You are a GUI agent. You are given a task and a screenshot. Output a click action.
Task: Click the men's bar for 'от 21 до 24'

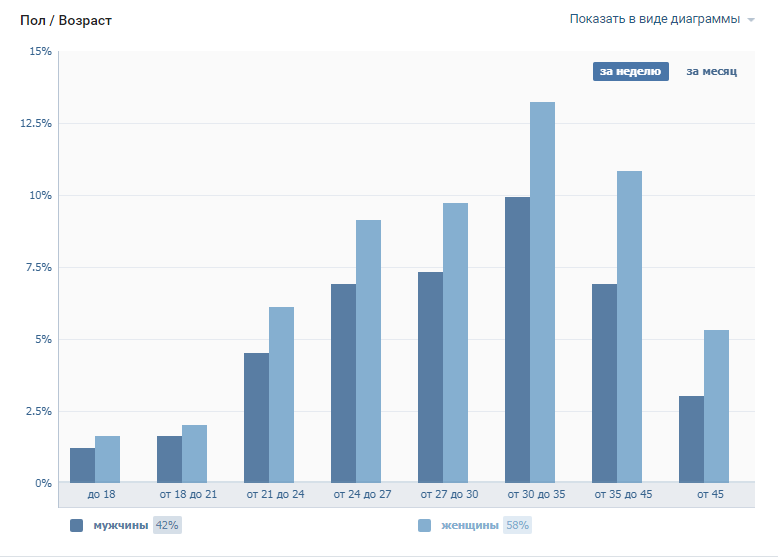pyautogui.click(x=257, y=418)
